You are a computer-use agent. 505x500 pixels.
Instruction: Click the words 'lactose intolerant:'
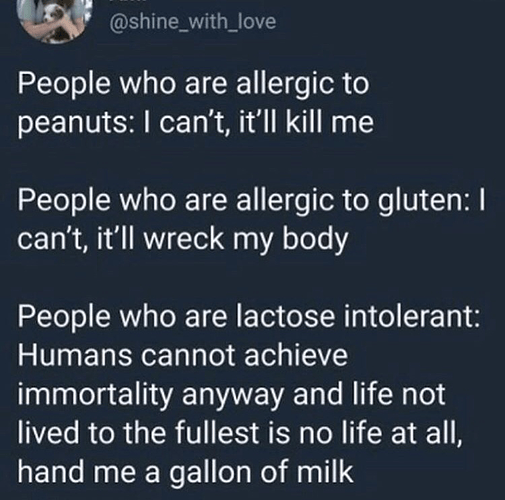click(x=358, y=317)
